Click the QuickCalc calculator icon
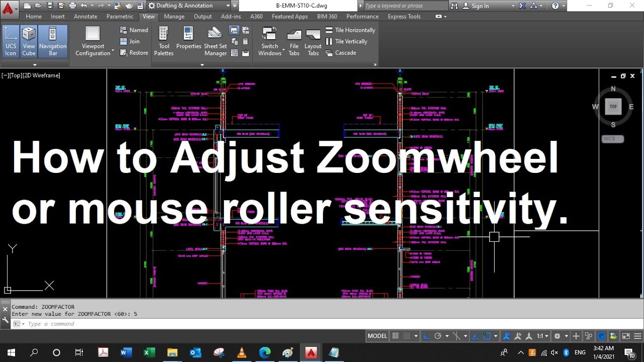 (x=246, y=42)
